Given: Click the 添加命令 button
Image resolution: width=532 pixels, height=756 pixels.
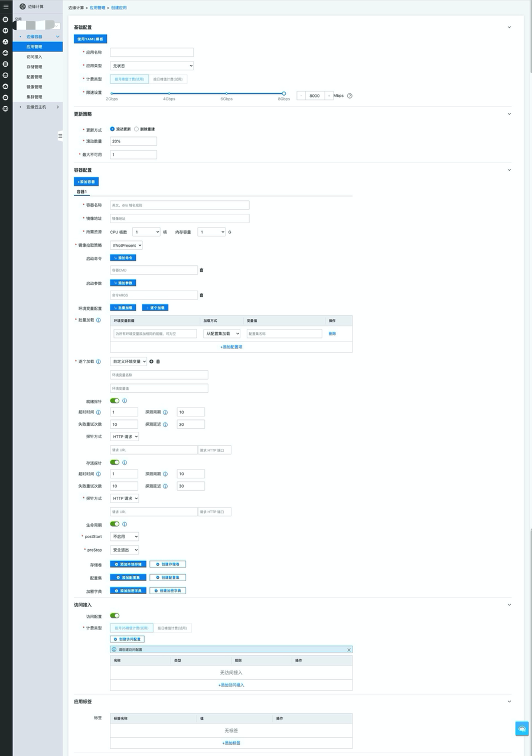Looking at the screenshot, I should tap(123, 258).
